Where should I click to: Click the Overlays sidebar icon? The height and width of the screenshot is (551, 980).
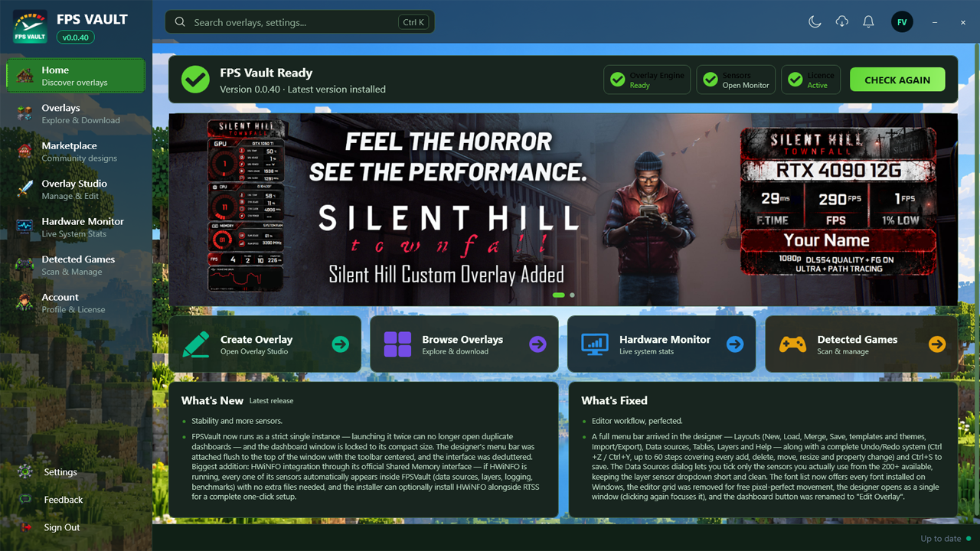(x=25, y=114)
